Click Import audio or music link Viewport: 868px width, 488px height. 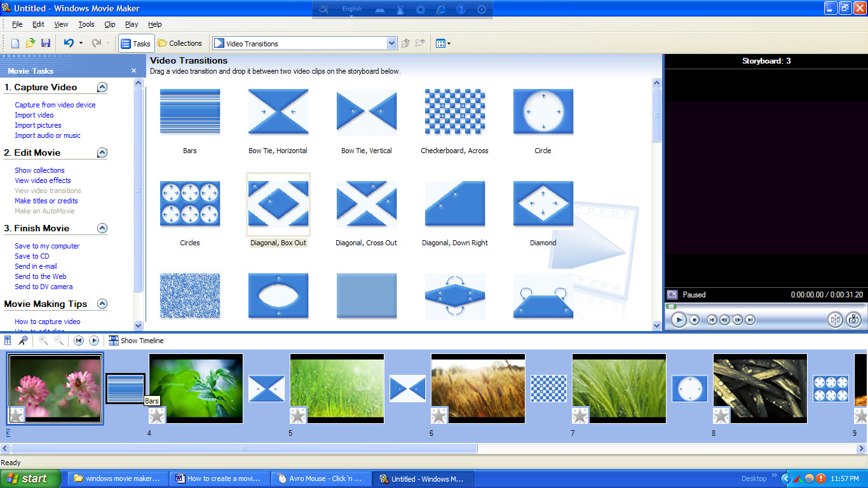click(x=48, y=135)
